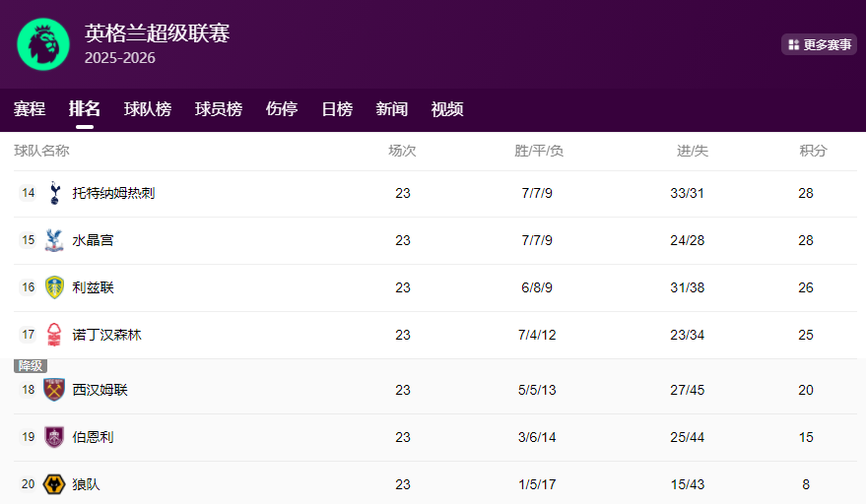Show the 伤停 tab
The height and width of the screenshot is (504, 866).
click(x=282, y=109)
